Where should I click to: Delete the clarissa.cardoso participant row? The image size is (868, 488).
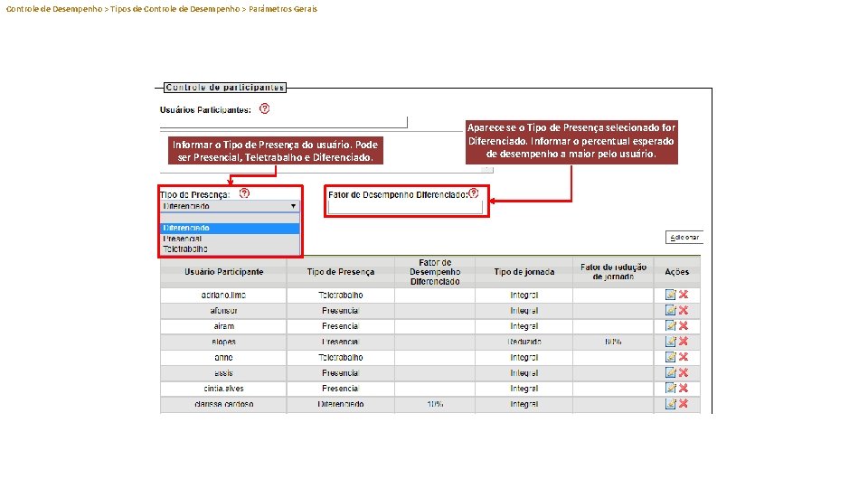click(684, 404)
